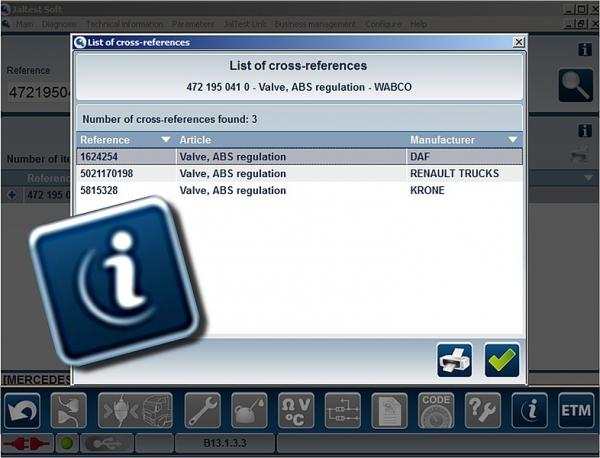
Task: Print the list of cross-references
Action: click(455, 360)
